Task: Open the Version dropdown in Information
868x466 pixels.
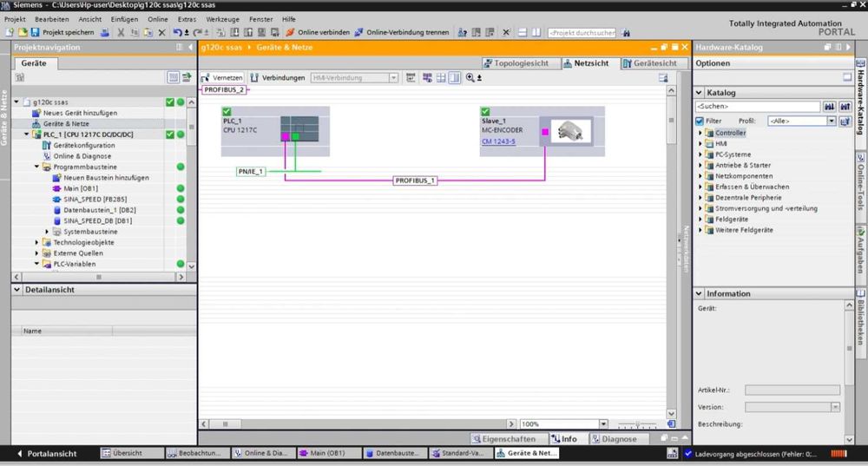Action: pos(835,407)
